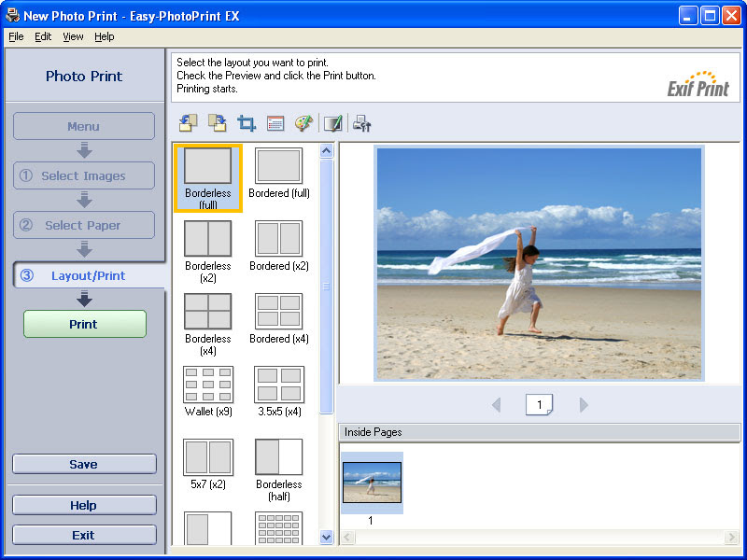This screenshot has width=747, height=560.
Task: Pick the Bordered (x2) layout
Action: pyautogui.click(x=279, y=246)
